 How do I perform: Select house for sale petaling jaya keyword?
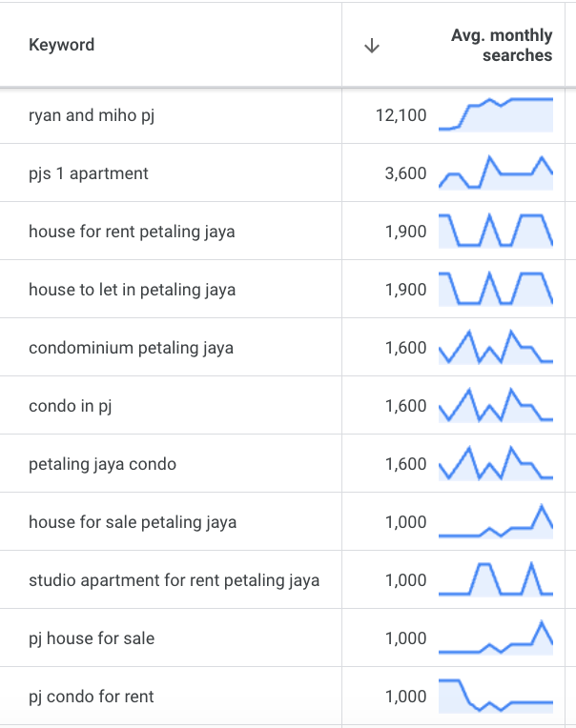(x=133, y=522)
